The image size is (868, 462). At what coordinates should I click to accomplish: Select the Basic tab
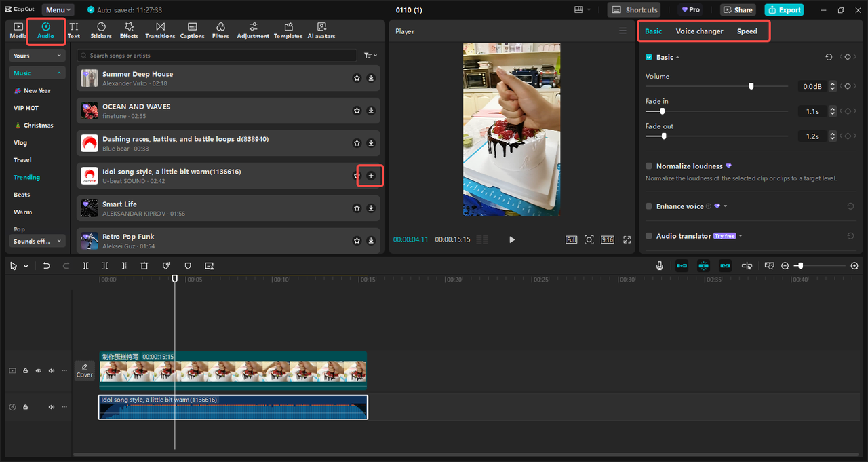(654, 31)
